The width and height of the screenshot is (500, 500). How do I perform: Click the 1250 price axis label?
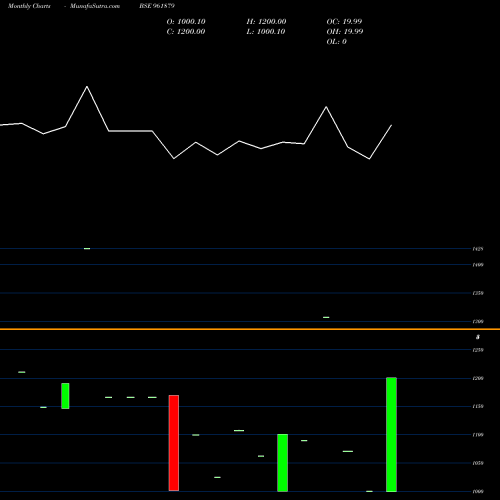pyautogui.click(x=478, y=350)
